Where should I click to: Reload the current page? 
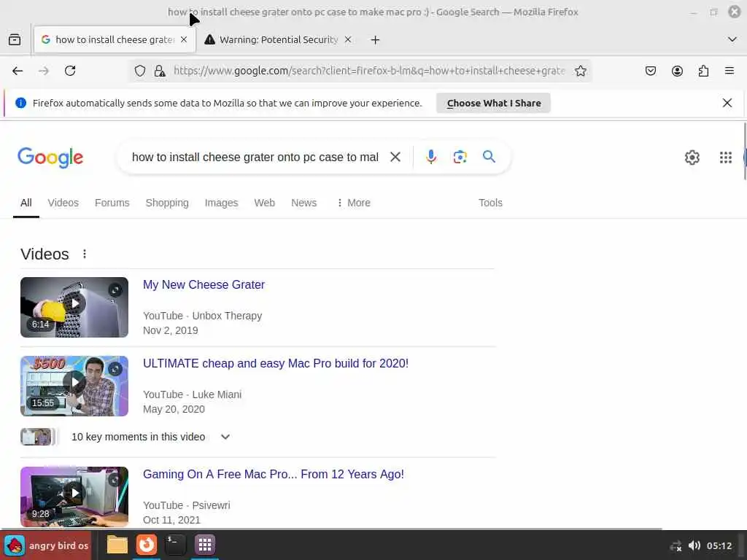pyautogui.click(x=70, y=71)
